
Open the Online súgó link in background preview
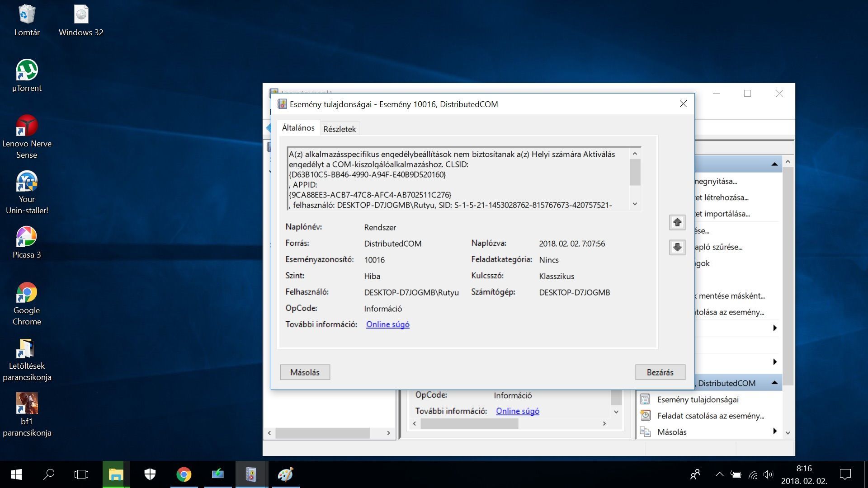[518, 411]
